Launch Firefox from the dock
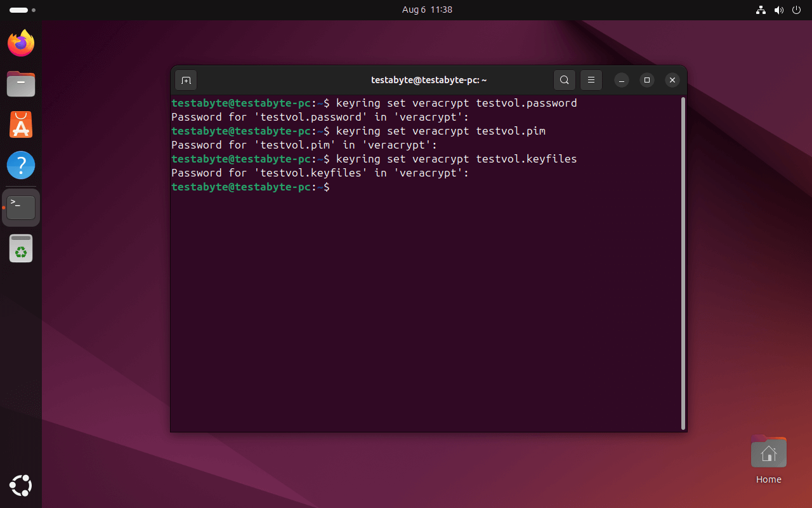 coord(20,43)
